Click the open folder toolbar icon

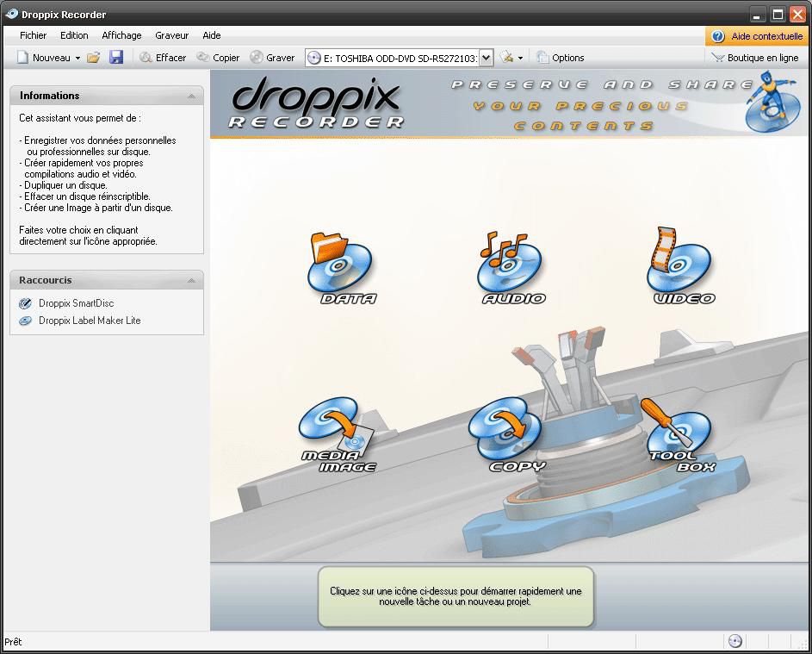94,58
